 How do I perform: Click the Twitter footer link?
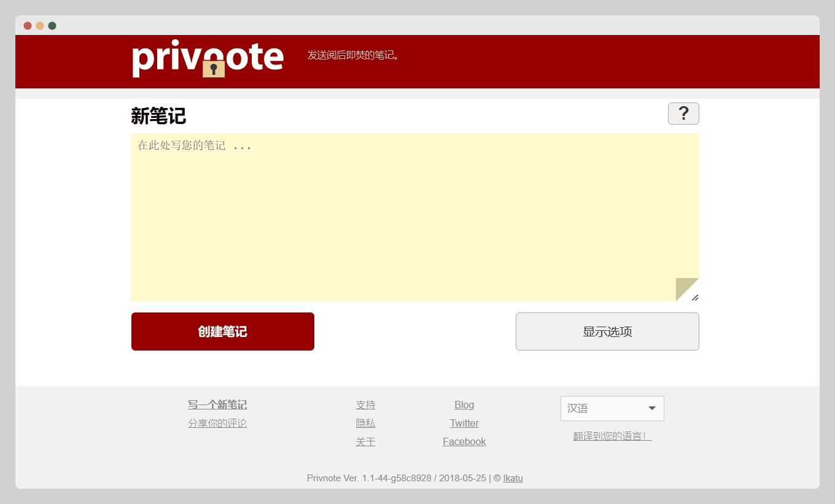464,424
